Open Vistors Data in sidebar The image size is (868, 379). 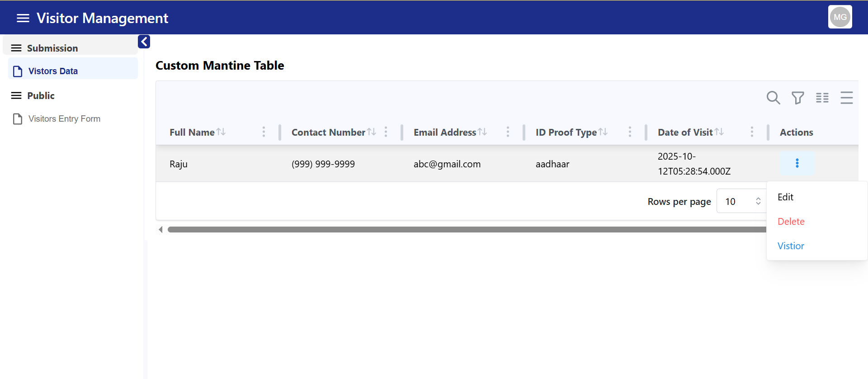(x=53, y=71)
